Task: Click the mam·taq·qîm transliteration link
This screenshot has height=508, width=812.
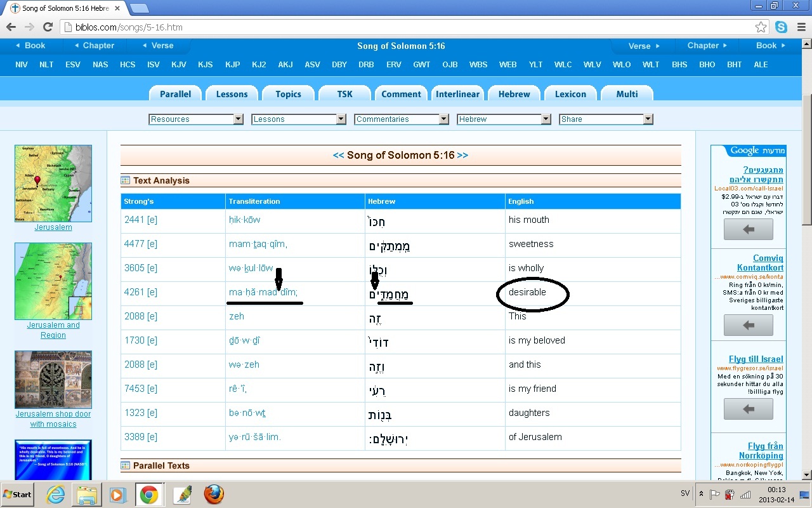Action: [x=258, y=244]
